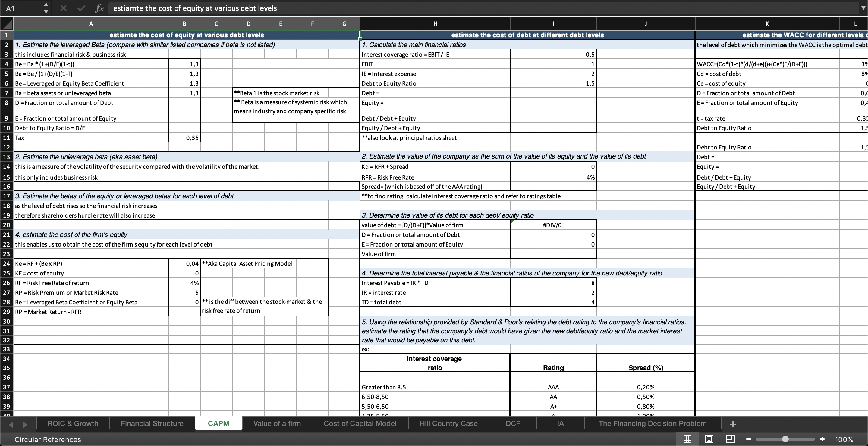Click the 'Greater than 8.5' cell
Viewport: 868px width, 446px height.
tap(435, 387)
